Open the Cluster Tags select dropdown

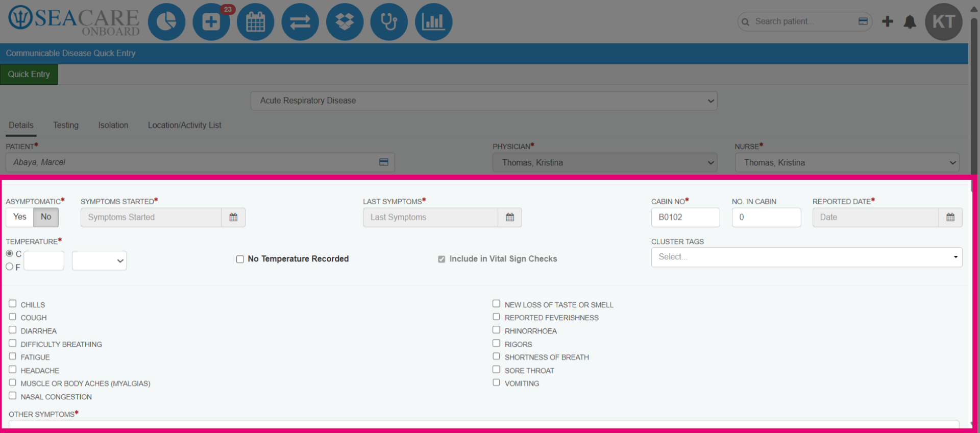coord(806,257)
